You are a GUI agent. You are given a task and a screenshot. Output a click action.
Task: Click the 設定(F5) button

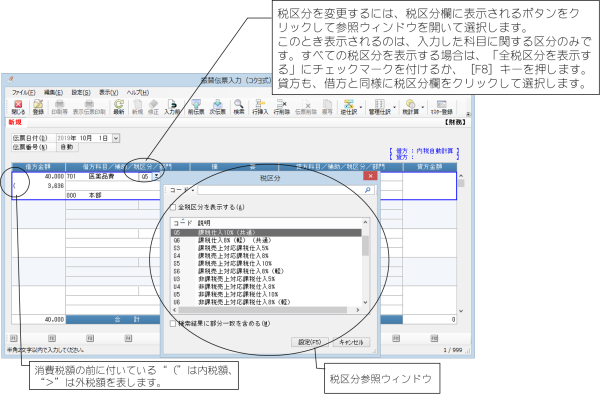pos(310,342)
